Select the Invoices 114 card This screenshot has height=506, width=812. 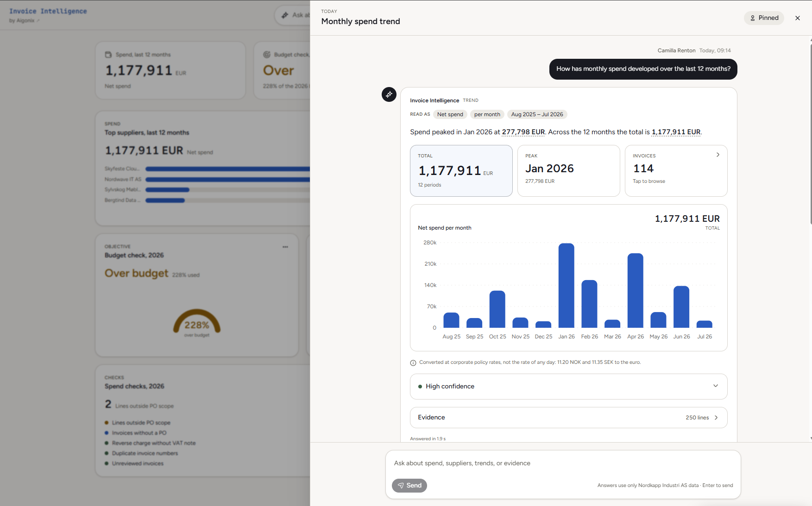tap(676, 171)
